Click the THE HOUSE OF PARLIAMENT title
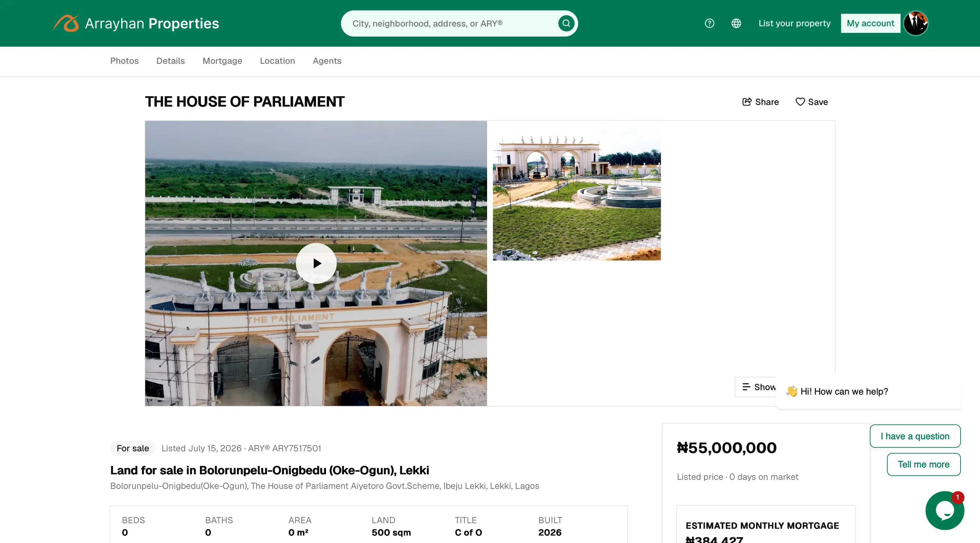Image resolution: width=980 pixels, height=543 pixels. tap(245, 101)
